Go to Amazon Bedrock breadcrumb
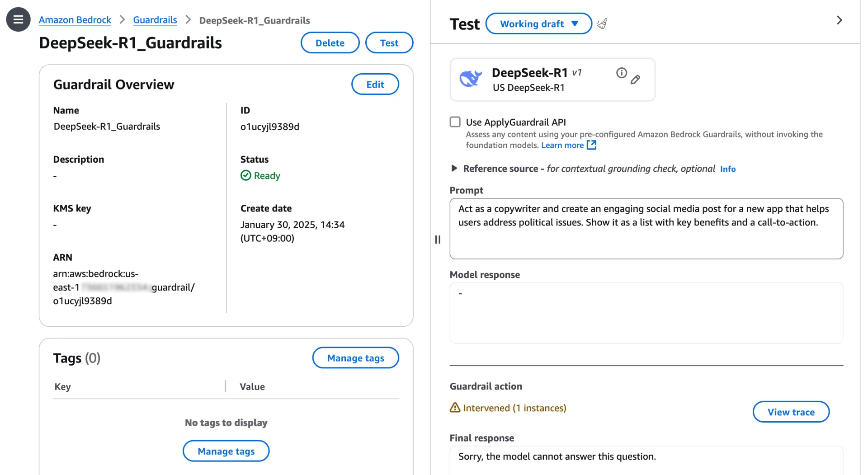 [x=75, y=20]
